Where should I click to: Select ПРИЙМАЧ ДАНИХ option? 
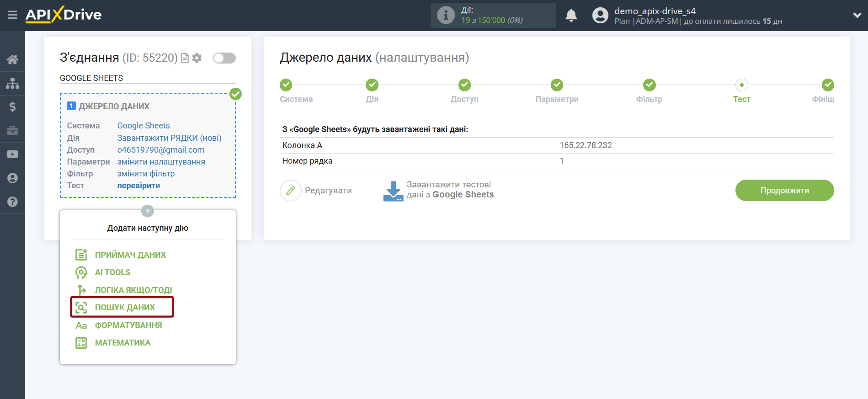(x=130, y=255)
